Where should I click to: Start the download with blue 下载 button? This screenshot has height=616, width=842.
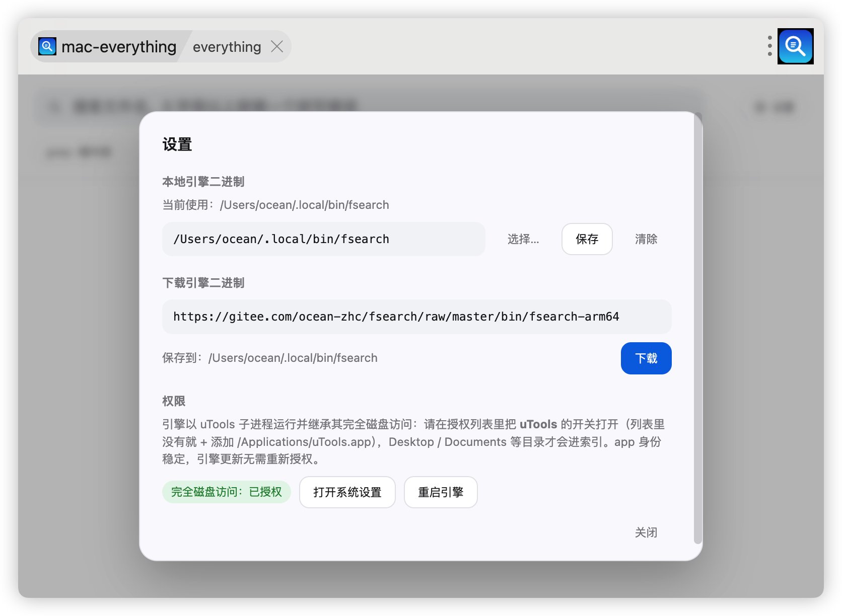click(x=646, y=358)
